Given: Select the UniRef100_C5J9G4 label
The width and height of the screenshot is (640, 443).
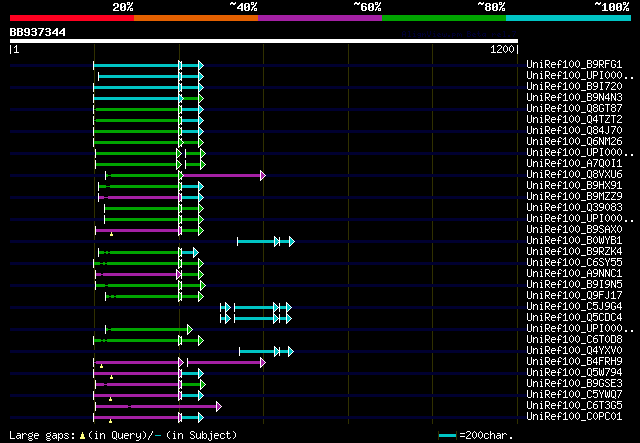Looking at the screenshot, I should pos(574,307).
